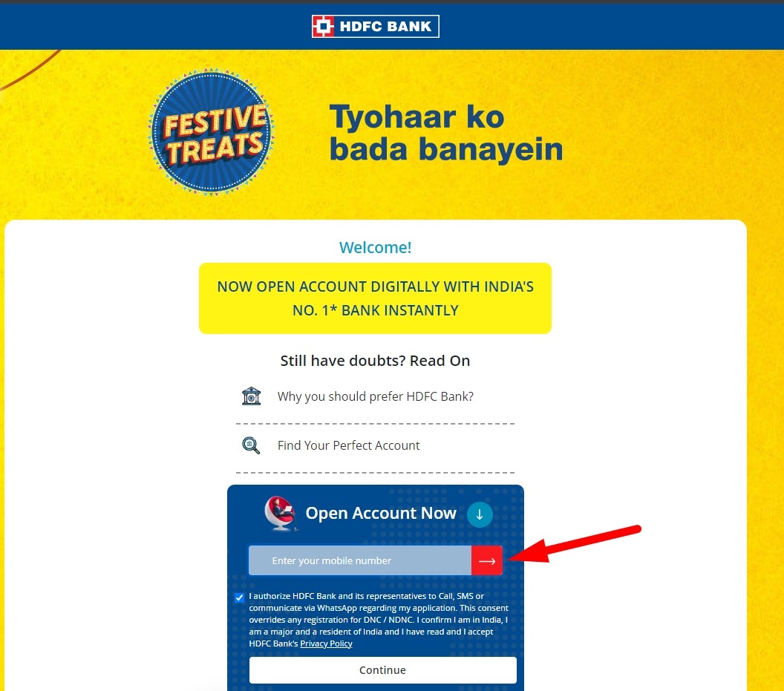Click the bank building icon

(x=251, y=396)
